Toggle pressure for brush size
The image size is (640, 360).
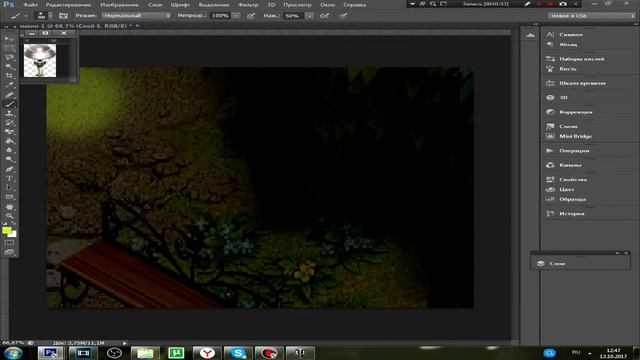[344, 16]
